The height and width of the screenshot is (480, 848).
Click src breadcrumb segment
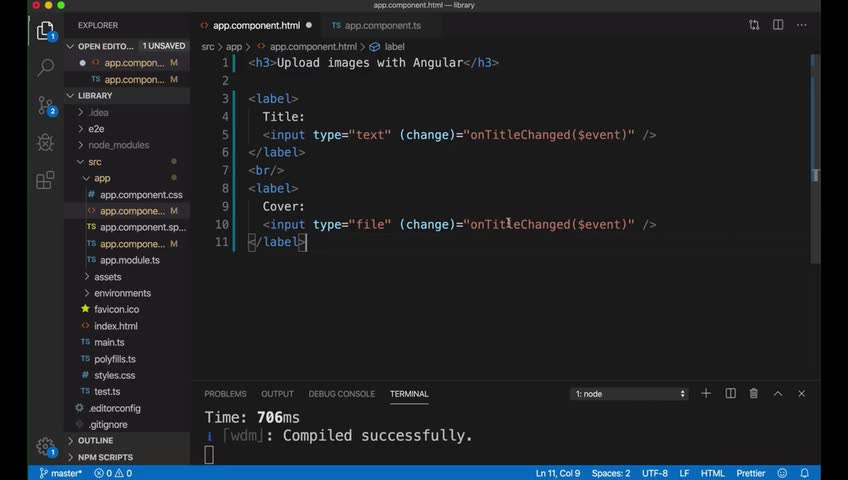pos(208,46)
